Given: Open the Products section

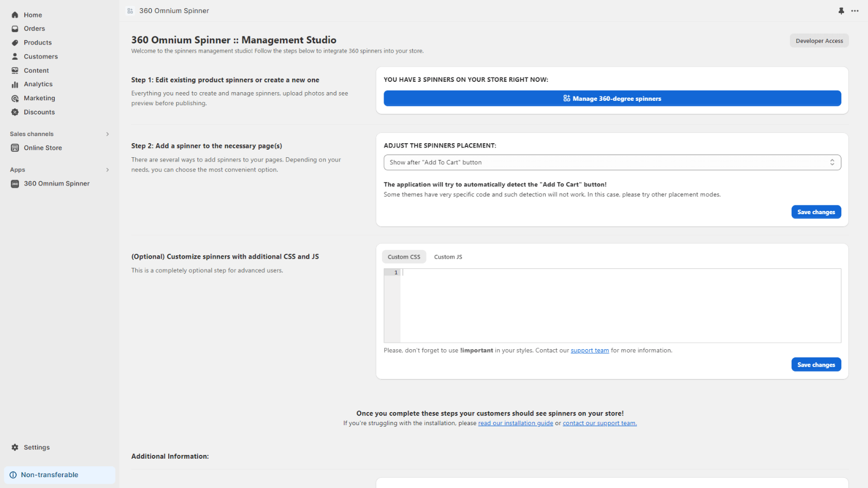Looking at the screenshot, I should (x=37, y=43).
